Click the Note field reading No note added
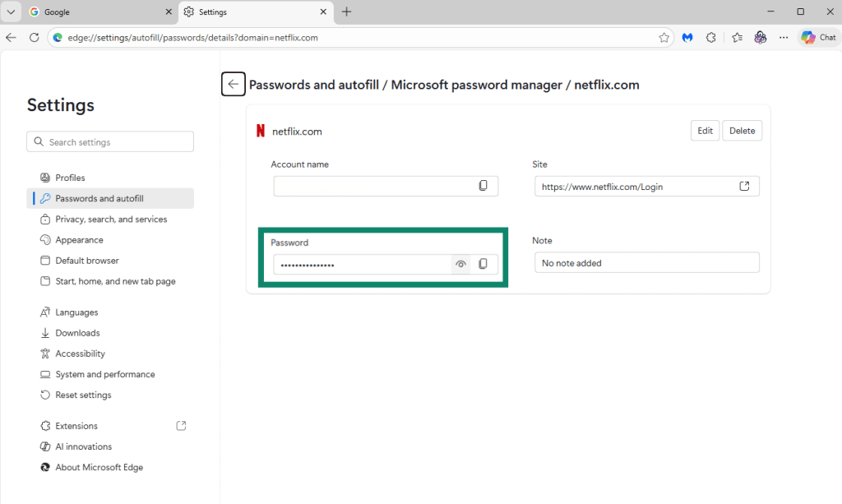The height and width of the screenshot is (504, 842). coord(646,262)
